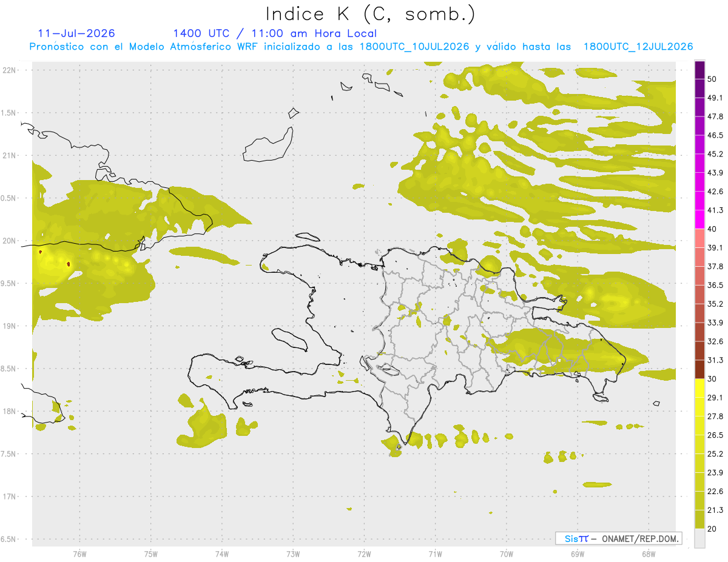Click the colorbar value "50"
Viewport: 728px width, 562px height.
click(x=713, y=79)
